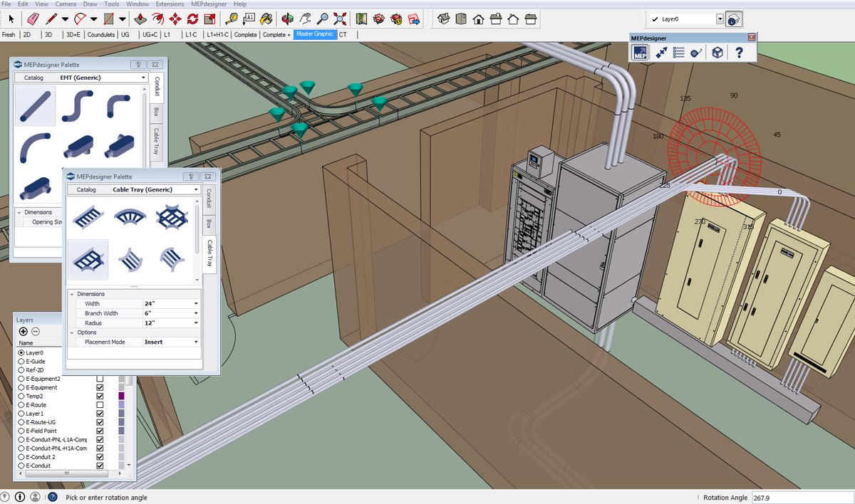Open the Camera menu
This screenshot has width=855, height=504.
(66, 4)
